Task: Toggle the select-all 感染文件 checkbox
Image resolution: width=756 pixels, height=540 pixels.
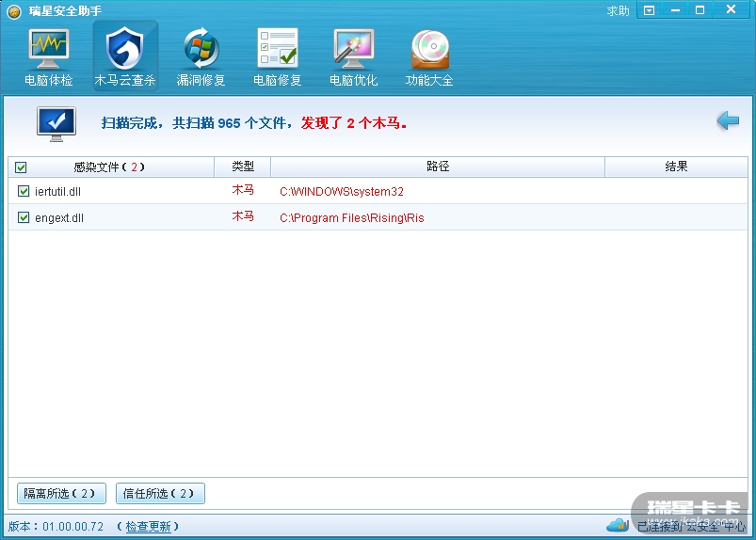Action: pos(21,167)
